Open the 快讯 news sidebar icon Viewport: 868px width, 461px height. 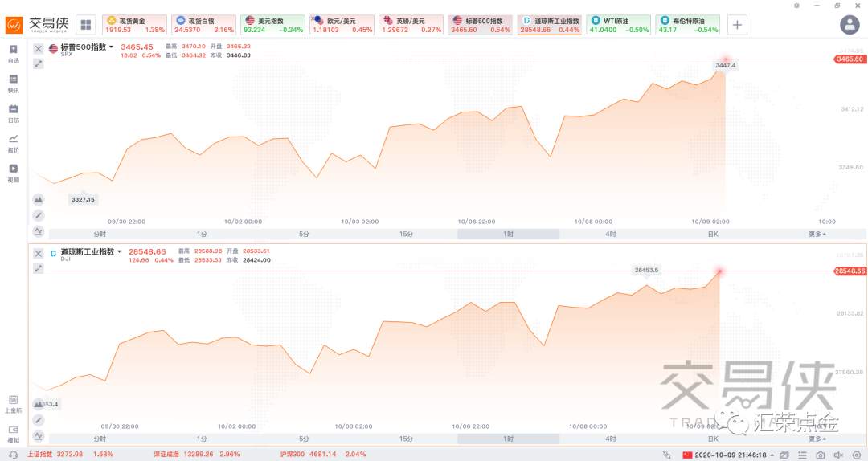click(x=14, y=84)
